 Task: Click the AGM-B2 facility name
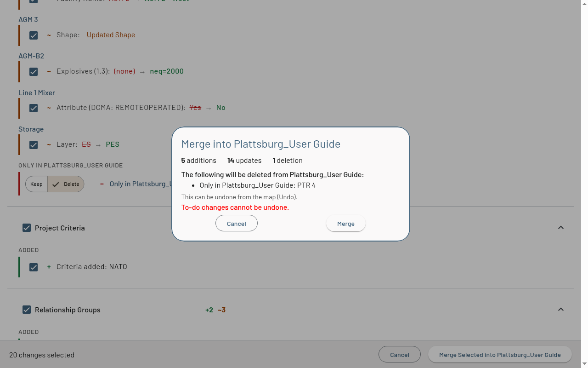pyautogui.click(x=31, y=56)
